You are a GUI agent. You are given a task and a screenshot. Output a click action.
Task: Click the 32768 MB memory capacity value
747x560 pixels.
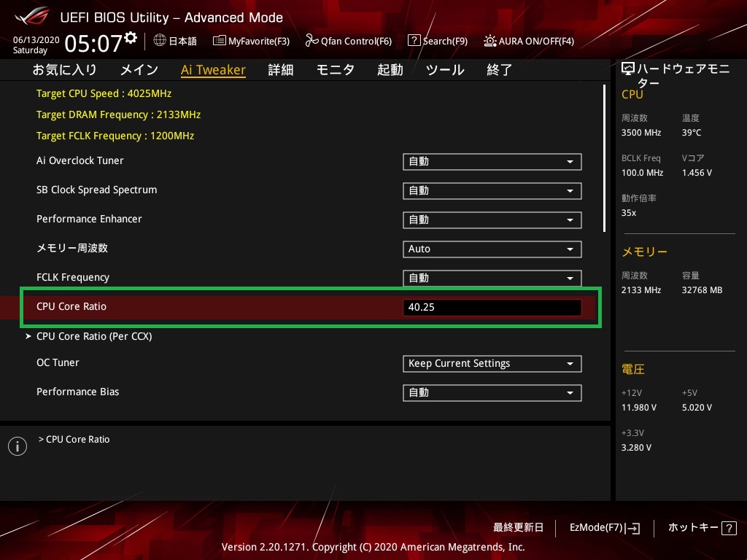tap(702, 290)
